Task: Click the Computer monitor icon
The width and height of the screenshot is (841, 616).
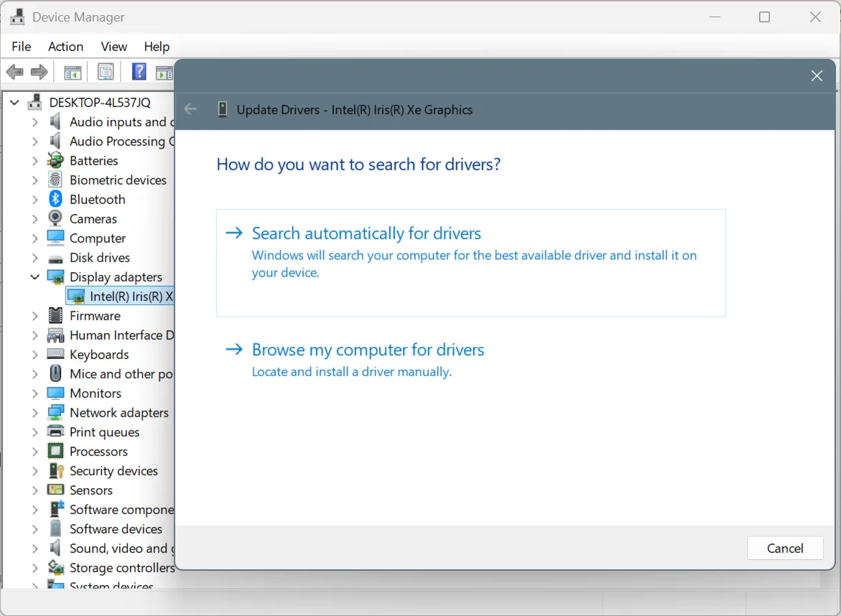Action: click(55, 238)
